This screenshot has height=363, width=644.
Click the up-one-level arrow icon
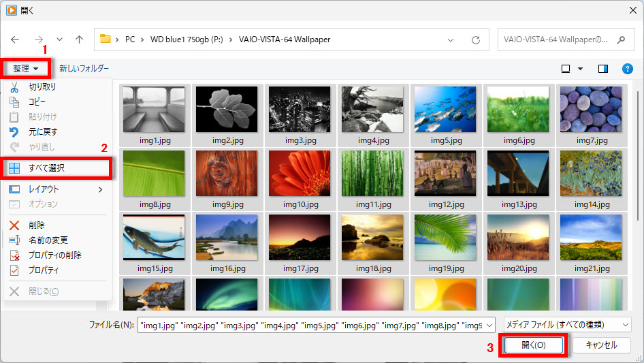pos(79,40)
